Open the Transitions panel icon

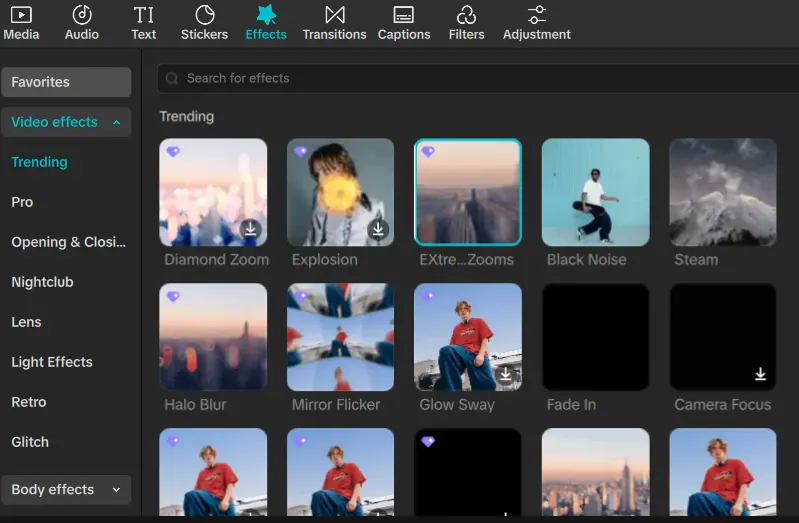[334, 15]
